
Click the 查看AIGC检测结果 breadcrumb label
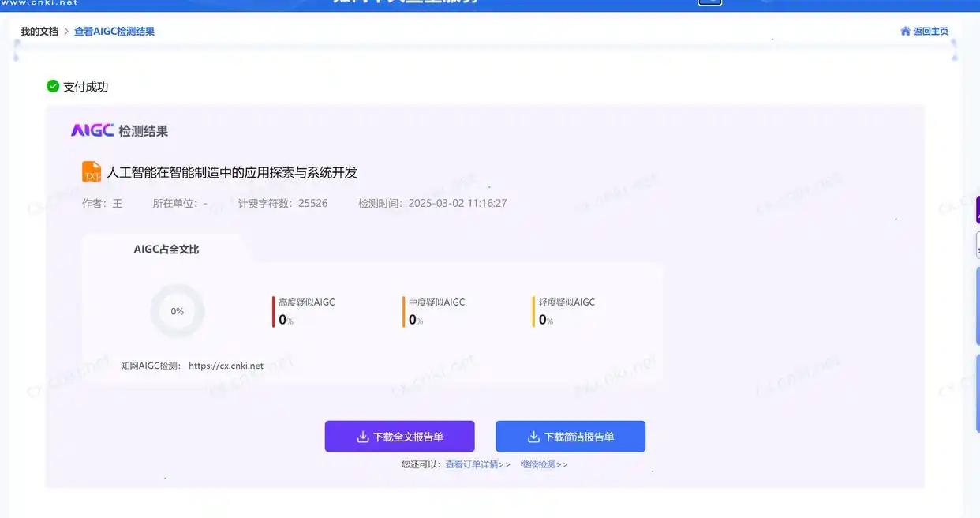[113, 31]
